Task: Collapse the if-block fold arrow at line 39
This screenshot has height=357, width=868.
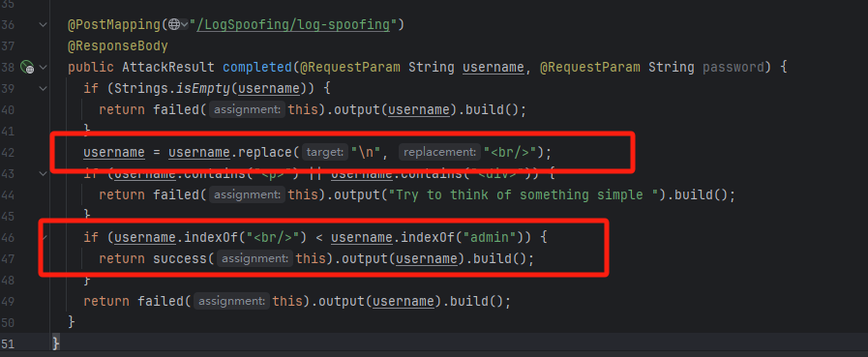Action: click(43, 89)
